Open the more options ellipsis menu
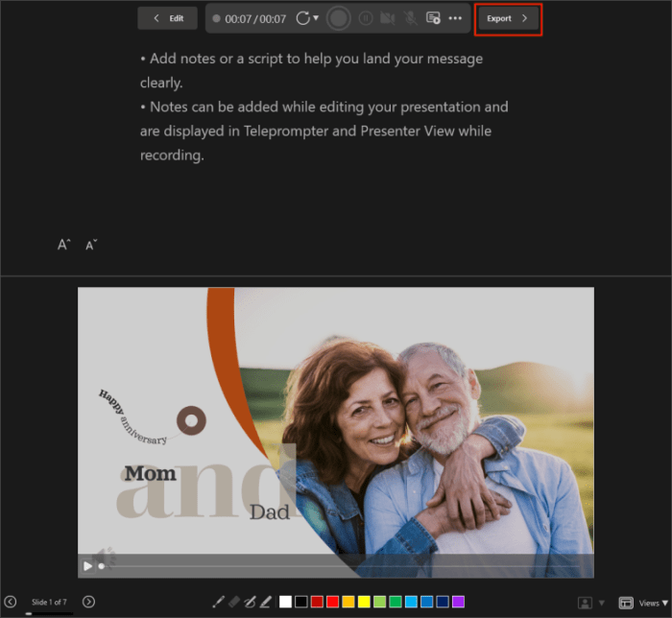Screen dimensions: 672x618 [455, 18]
